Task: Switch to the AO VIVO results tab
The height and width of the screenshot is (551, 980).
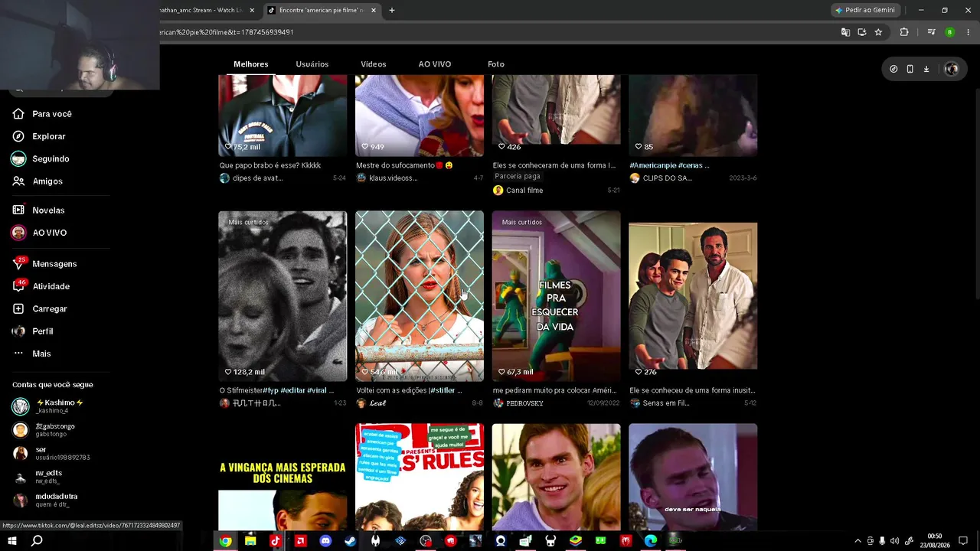Action: click(435, 64)
